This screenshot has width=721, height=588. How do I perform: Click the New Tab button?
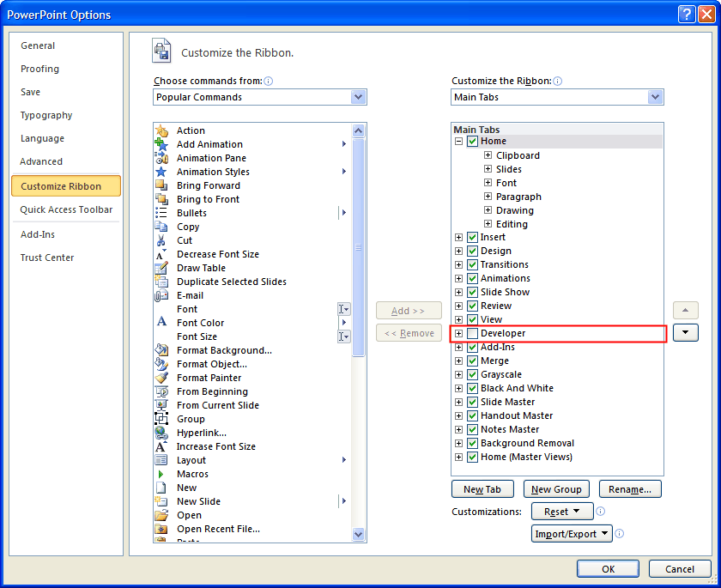[482, 489]
